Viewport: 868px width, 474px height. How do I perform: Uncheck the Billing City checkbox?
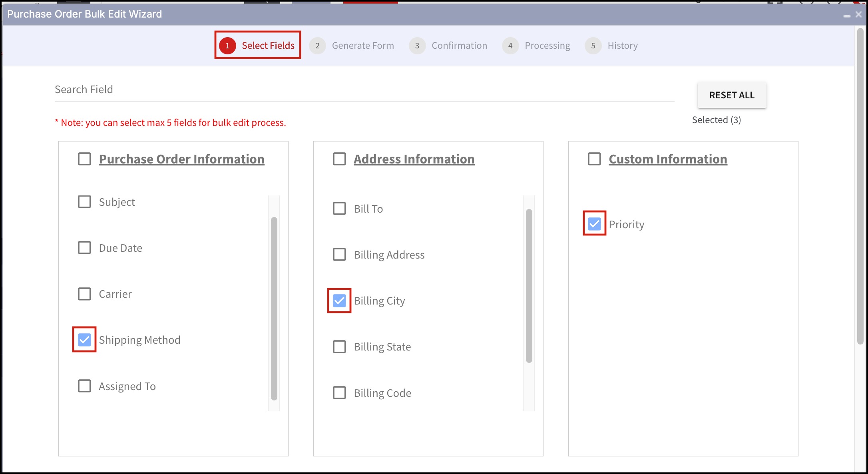click(339, 301)
